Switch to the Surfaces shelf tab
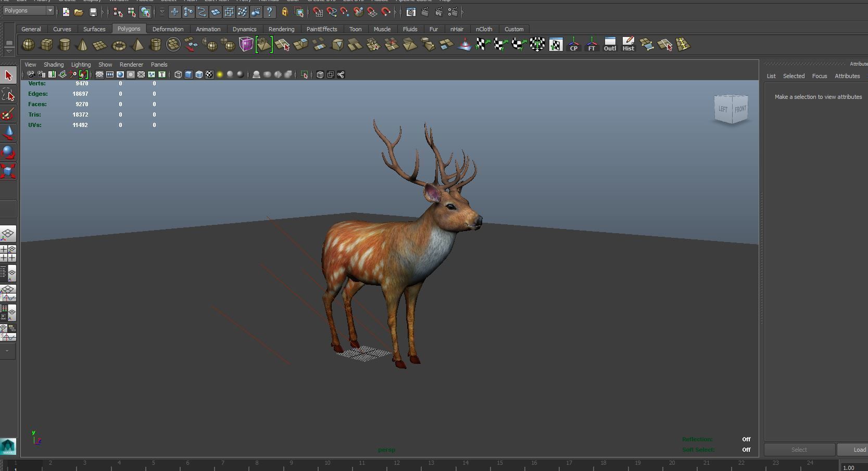This screenshot has height=471, width=868. (x=94, y=29)
